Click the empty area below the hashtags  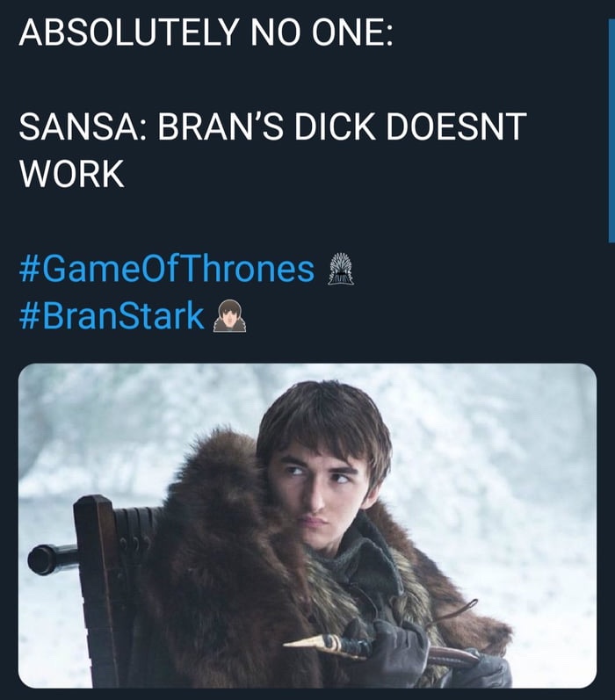pos(307,348)
